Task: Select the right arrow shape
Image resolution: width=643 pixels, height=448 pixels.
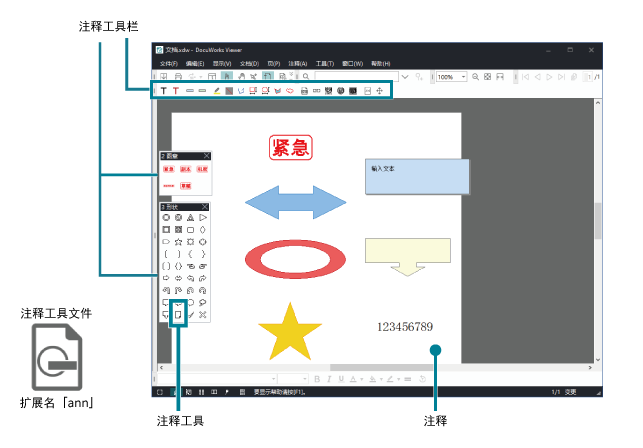Action: [x=166, y=278]
